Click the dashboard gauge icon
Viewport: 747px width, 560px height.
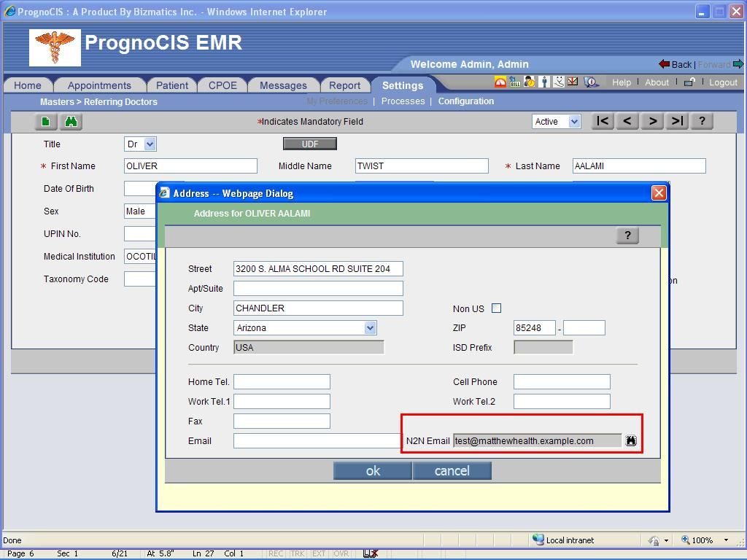tap(500, 82)
